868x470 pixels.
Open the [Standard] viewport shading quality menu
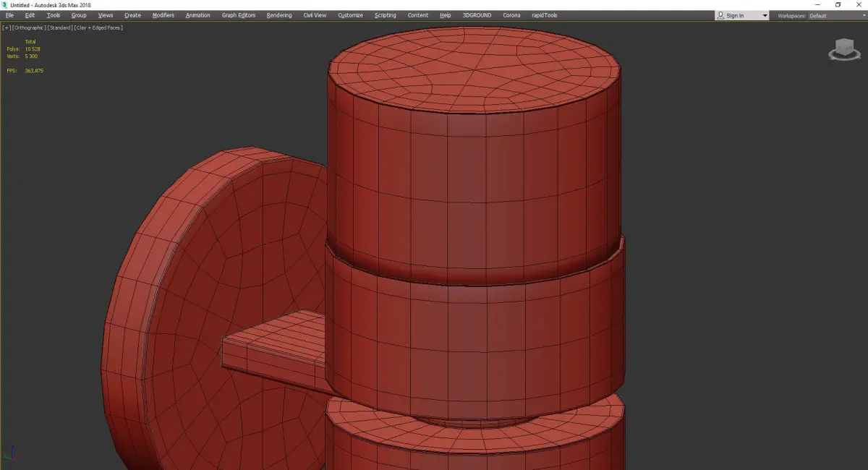tap(59, 27)
